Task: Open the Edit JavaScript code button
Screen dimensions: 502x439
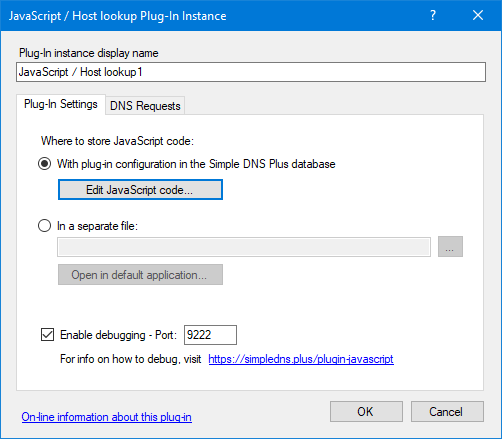Action: point(140,190)
